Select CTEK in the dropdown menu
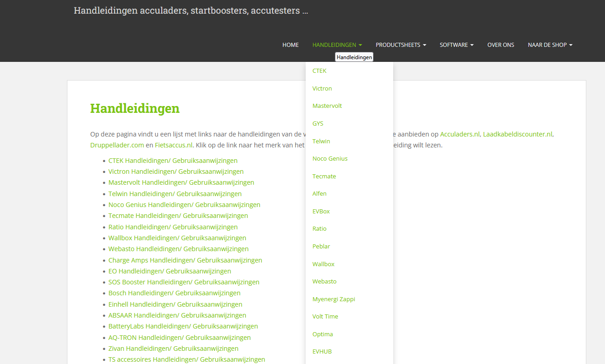 319,71
